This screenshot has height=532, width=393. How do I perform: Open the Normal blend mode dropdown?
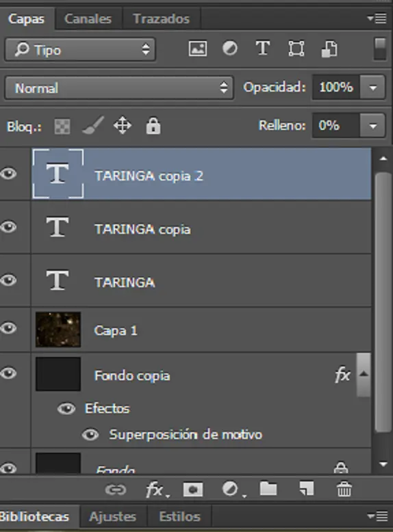click(119, 88)
